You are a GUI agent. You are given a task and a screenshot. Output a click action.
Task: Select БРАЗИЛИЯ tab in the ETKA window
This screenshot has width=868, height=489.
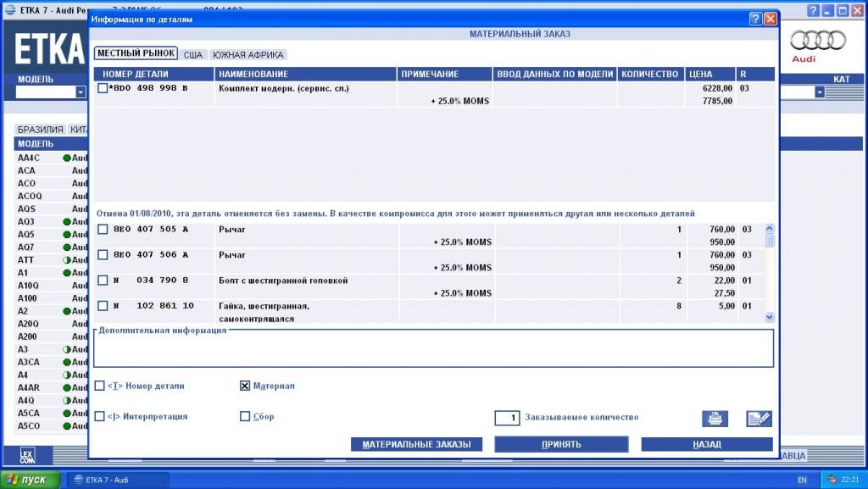(x=40, y=130)
